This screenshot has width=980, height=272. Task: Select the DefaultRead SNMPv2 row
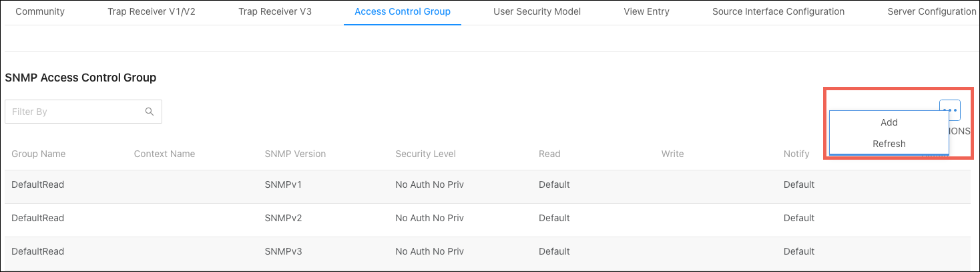[487, 218]
